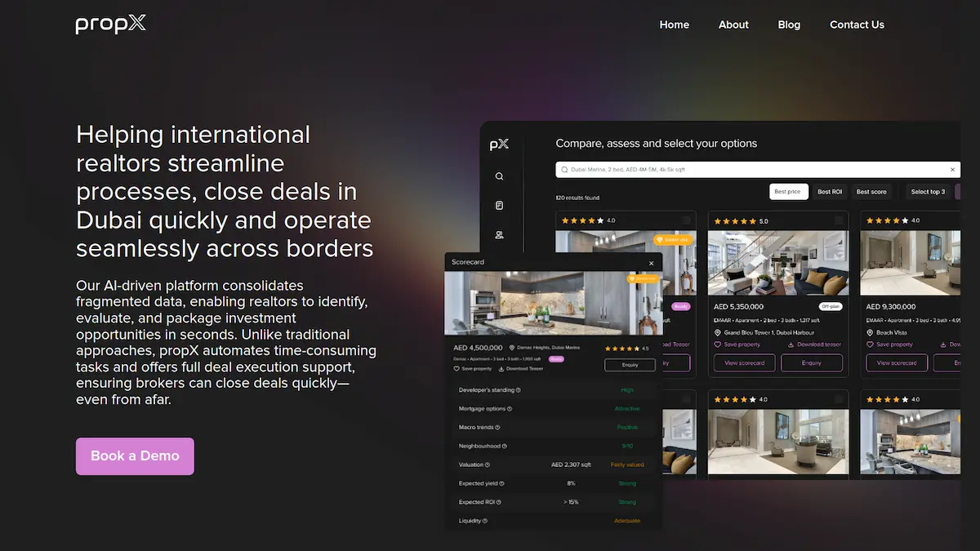Screen dimensions: 980x551
Task: View scorecard for the Beach Vista property
Action: pos(897,363)
